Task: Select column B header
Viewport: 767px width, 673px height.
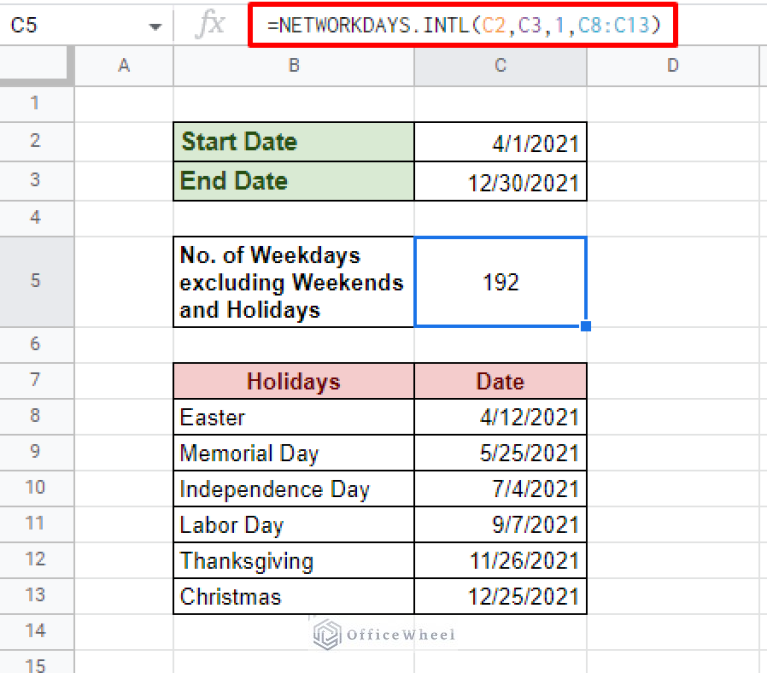Action: pos(293,66)
